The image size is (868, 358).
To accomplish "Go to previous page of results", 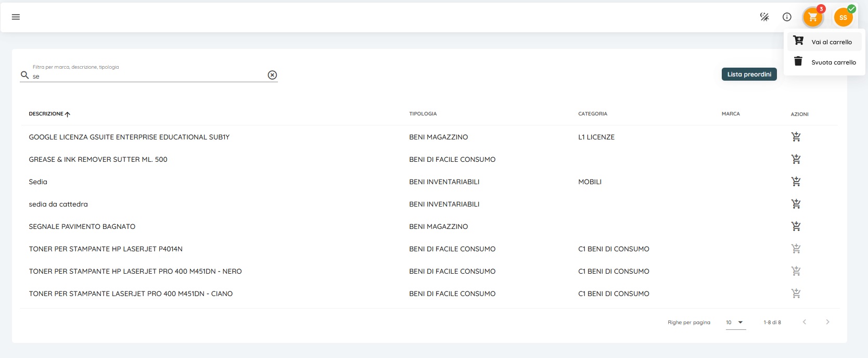I will [804, 322].
